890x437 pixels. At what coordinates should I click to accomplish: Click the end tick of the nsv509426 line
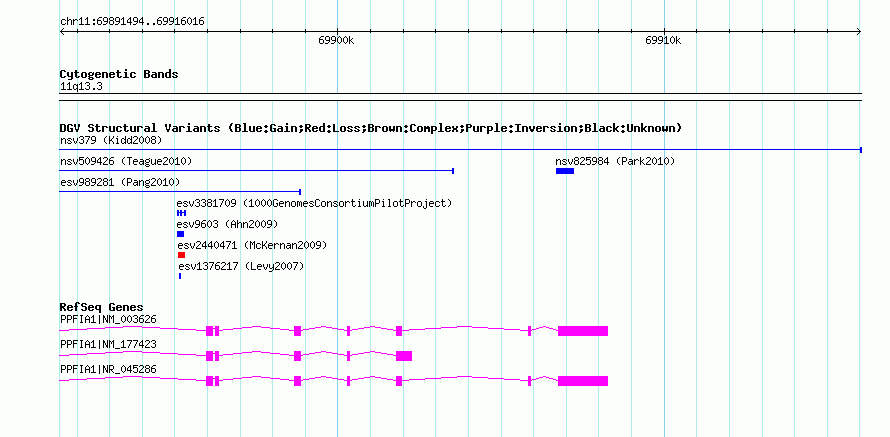(453, 171)
